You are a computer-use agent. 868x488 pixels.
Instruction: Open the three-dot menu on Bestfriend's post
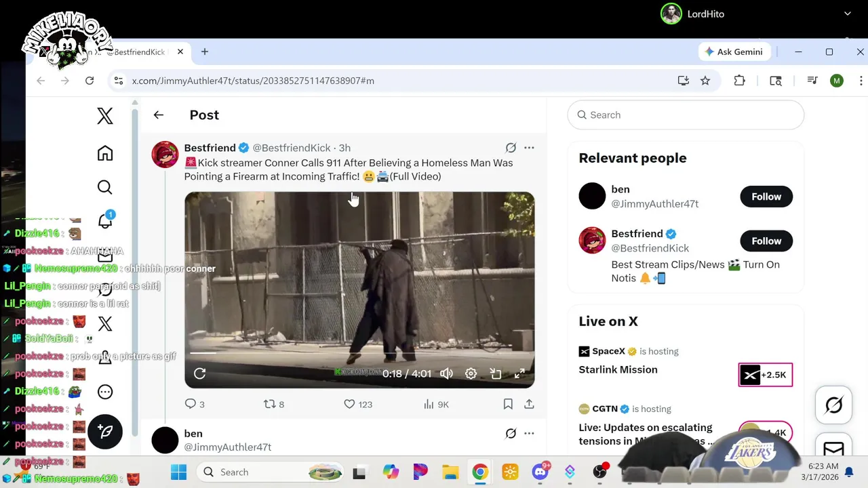[529, 148]
